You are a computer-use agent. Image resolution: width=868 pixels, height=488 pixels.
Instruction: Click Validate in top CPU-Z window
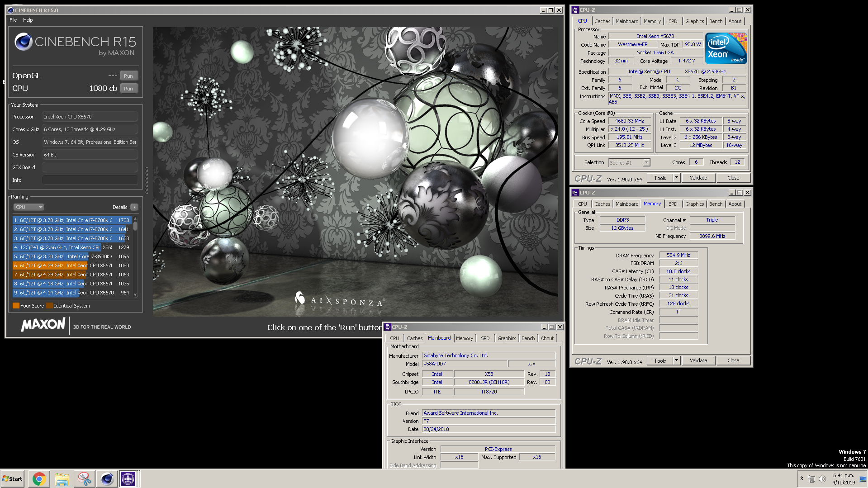pos(698,178)
